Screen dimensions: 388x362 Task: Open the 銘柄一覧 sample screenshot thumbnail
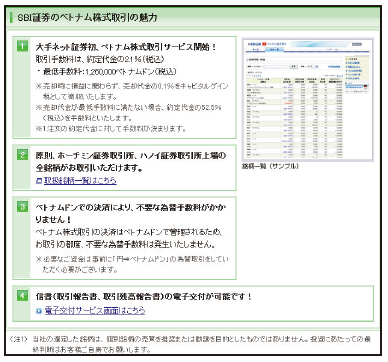[x=307, y=99]
